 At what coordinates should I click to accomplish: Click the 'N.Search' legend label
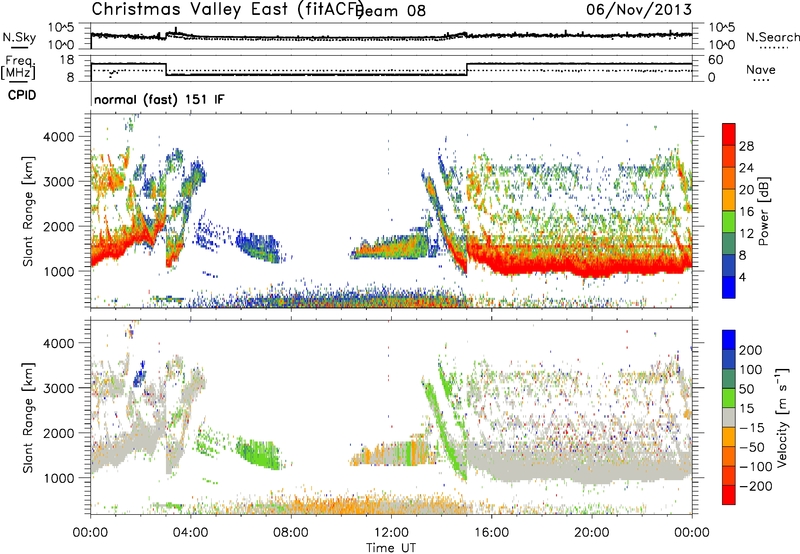[772, 37]
